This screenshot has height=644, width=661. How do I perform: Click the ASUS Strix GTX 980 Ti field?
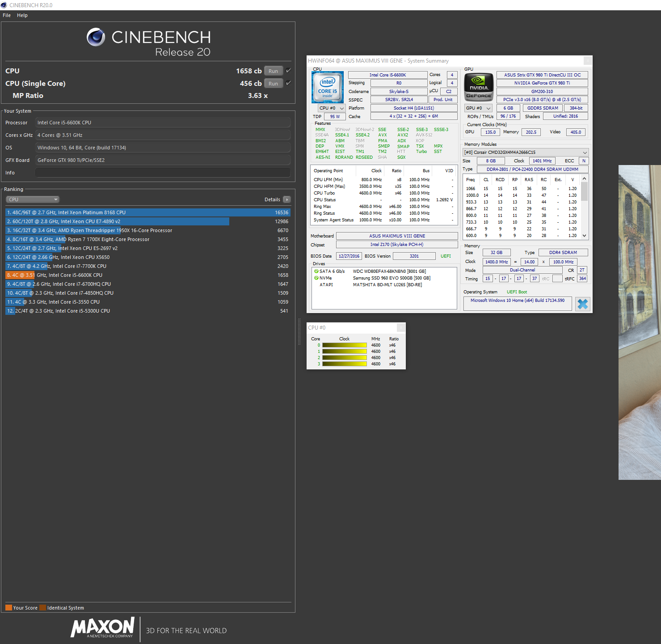coord(542,75)
